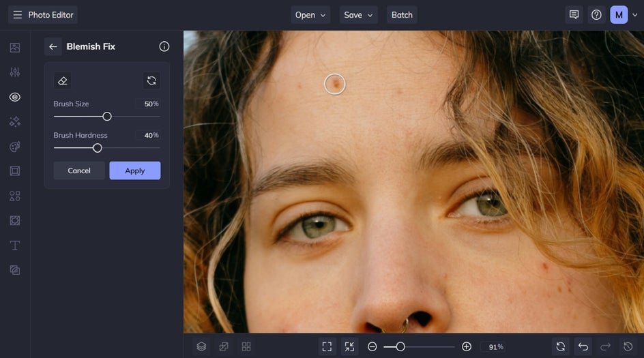Viewport: 644px width, 358px height.
Task: Click the Brush Size slider handle
Action: tap(107, 117)
